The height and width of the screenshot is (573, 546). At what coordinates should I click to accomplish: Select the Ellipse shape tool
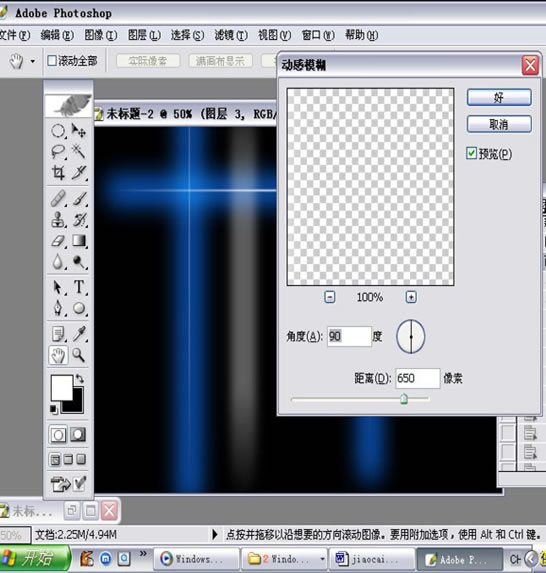(x=79, y=308)
